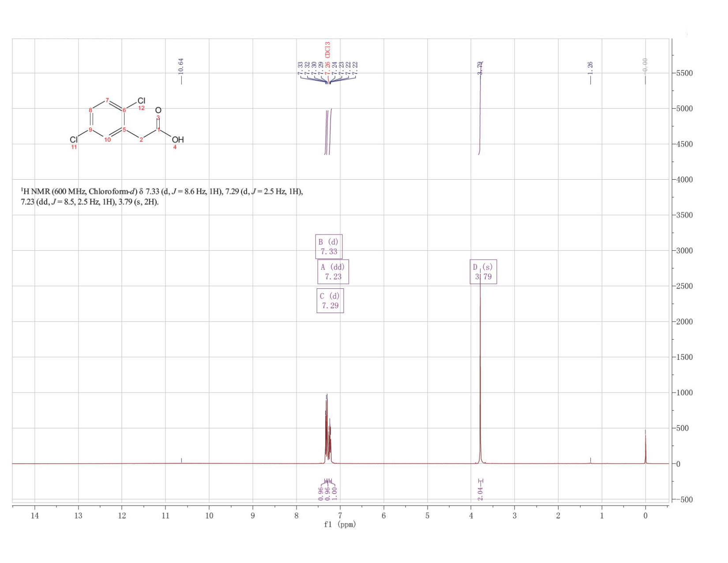
Task: Click the 2.04 integral value
Action: (x=480, y=495)
